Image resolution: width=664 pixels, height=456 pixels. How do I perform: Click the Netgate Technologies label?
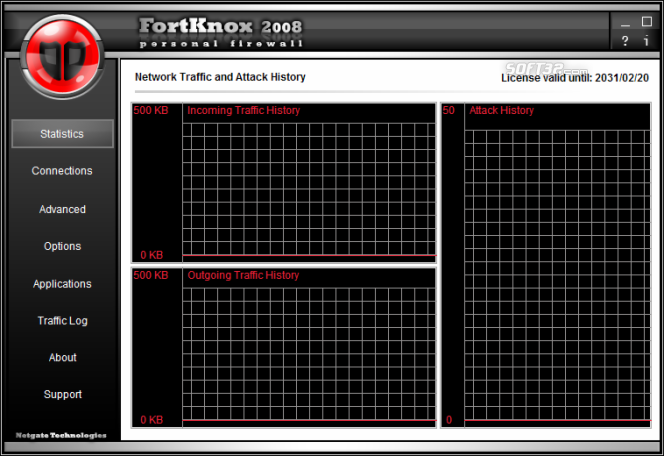coord(61,435)
